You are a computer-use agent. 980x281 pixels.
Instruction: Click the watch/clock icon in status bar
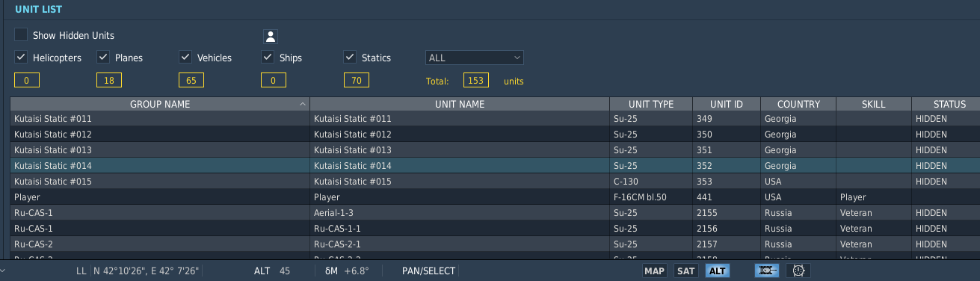798,271
